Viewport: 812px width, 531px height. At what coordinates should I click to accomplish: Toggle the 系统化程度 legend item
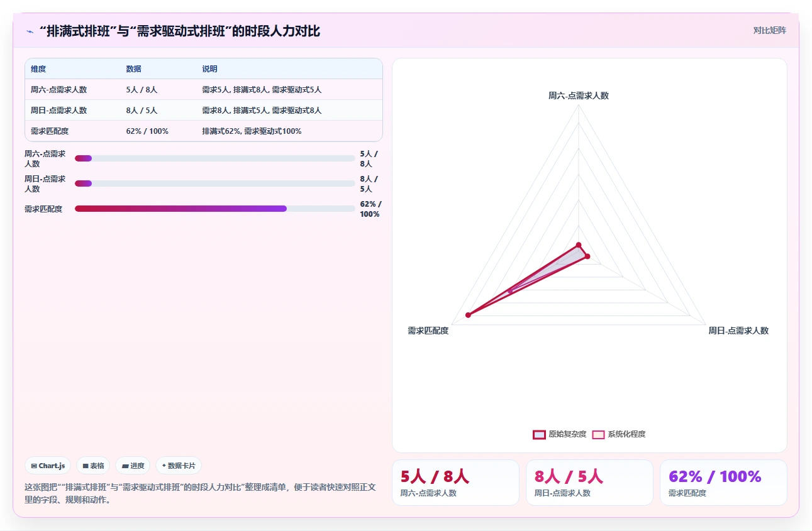click(x=619, y=434)
